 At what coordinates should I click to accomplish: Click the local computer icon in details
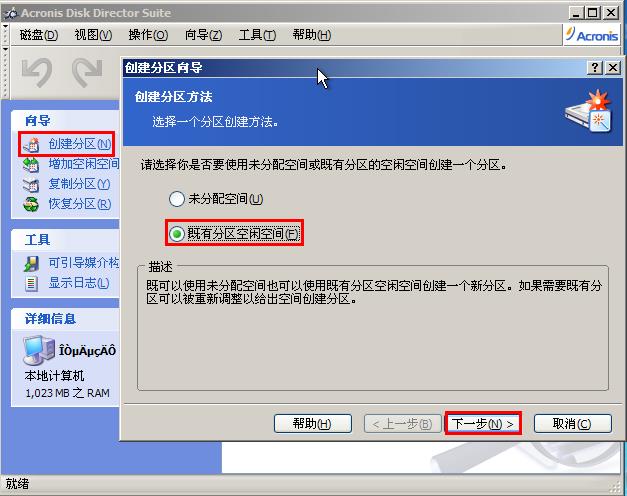[x=39, y=350]
